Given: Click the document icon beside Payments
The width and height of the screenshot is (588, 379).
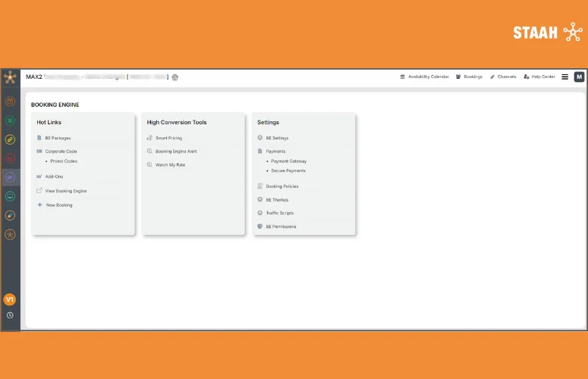Looking at the screenshot, I should pyautogui.click(x=260, y=152).
